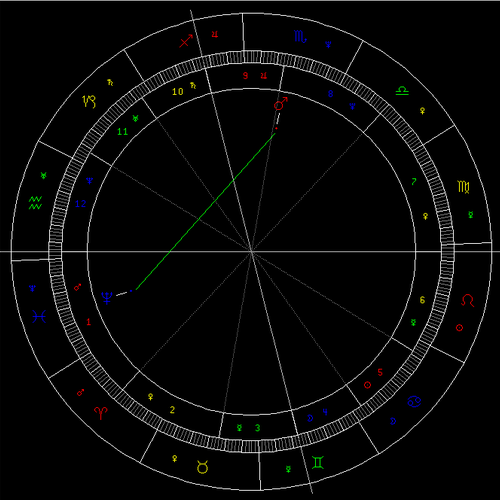Click the green Aquarius sign glyph

click(x=35, y=203)
